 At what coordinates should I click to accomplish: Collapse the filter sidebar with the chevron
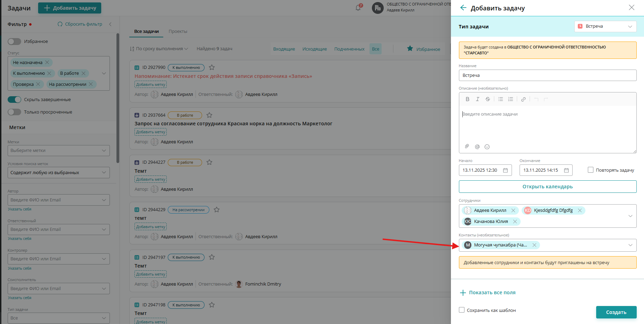pos(110,24)
